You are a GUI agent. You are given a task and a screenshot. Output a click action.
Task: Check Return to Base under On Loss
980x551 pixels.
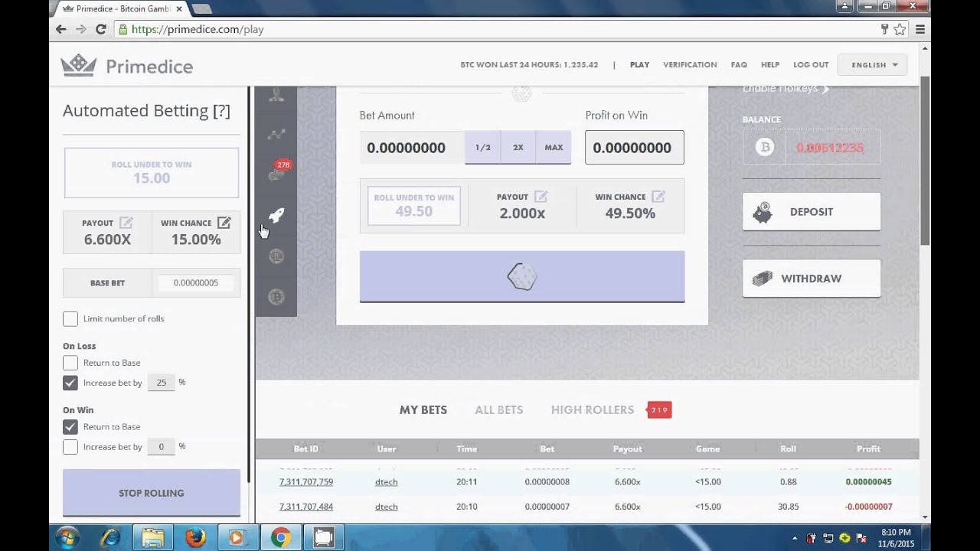pyautogui.click(x=70, y=363)
